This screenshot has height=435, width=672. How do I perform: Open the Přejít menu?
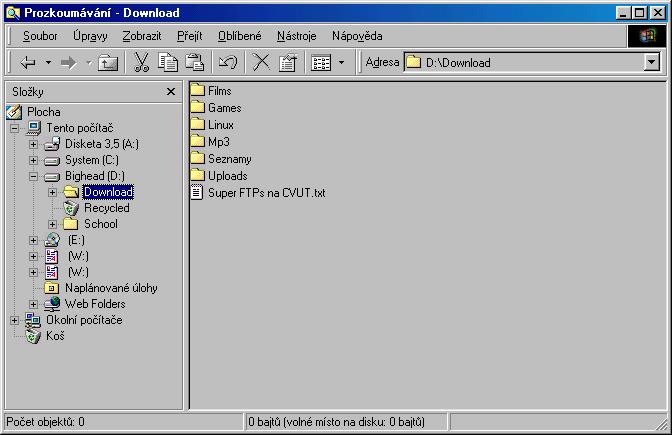tap(189, 36)
